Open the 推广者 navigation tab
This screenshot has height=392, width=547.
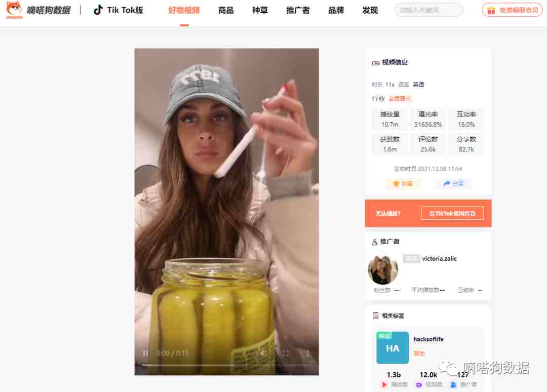click(x=298, y=11)
